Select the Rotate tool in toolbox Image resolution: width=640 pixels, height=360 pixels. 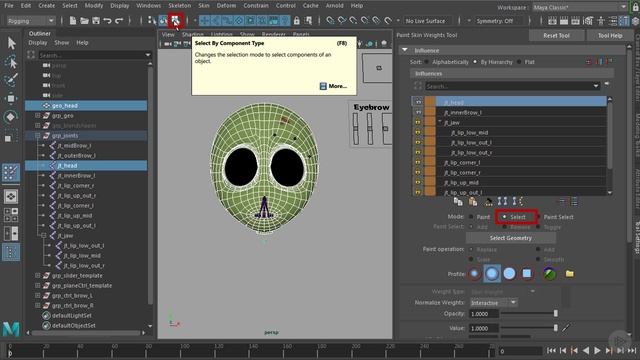(x=11, y=117)
